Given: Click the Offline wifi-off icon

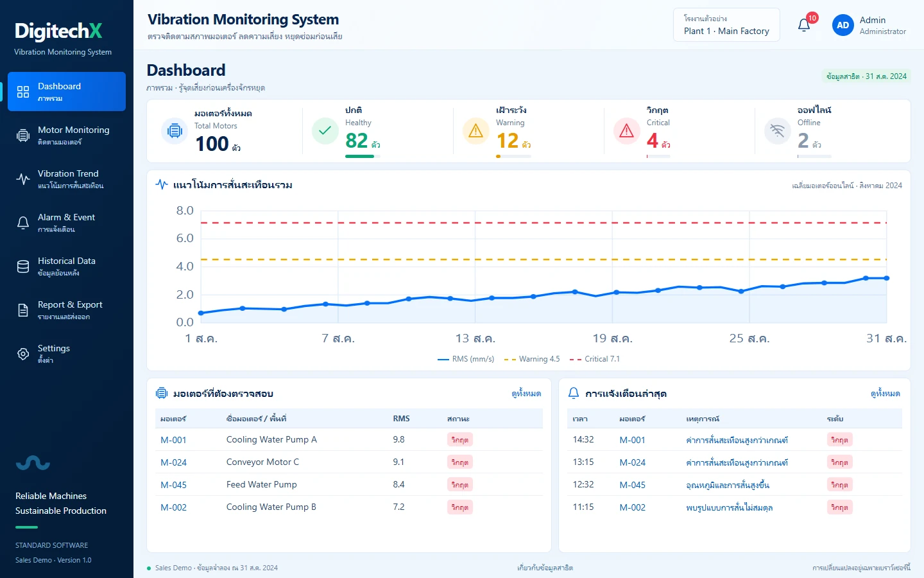Looking at the screenshot, I should pyautogui.click(x=778, y=131).
